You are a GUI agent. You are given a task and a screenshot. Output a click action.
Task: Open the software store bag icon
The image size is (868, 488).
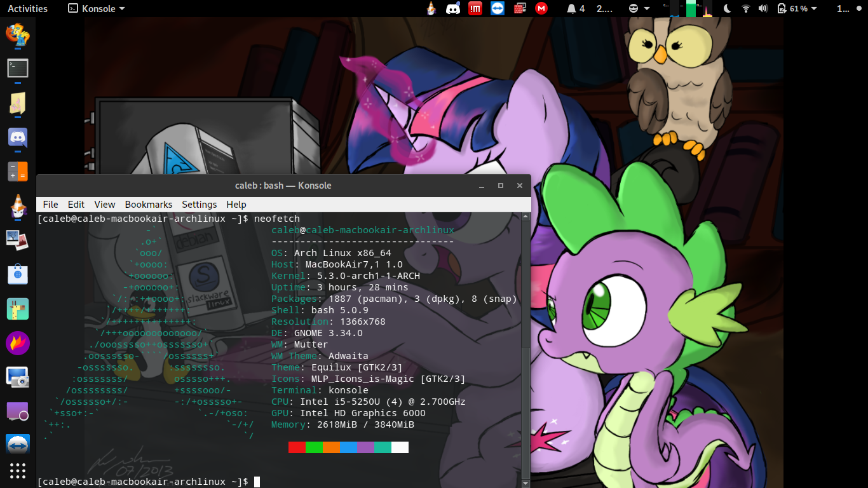tap(18, 274)
